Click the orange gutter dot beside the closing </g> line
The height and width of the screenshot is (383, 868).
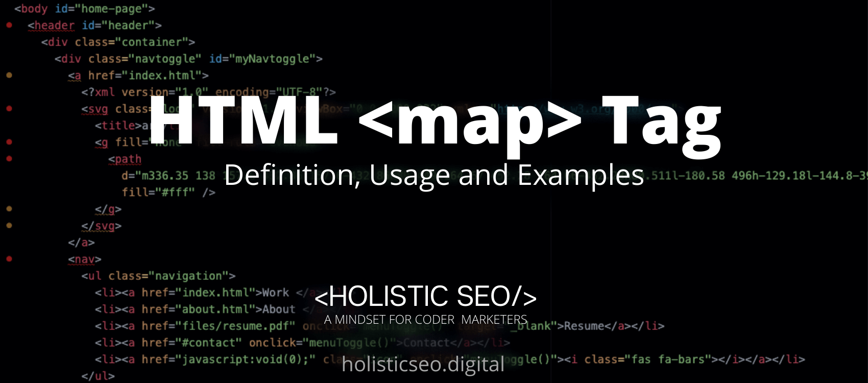[9, 209]
